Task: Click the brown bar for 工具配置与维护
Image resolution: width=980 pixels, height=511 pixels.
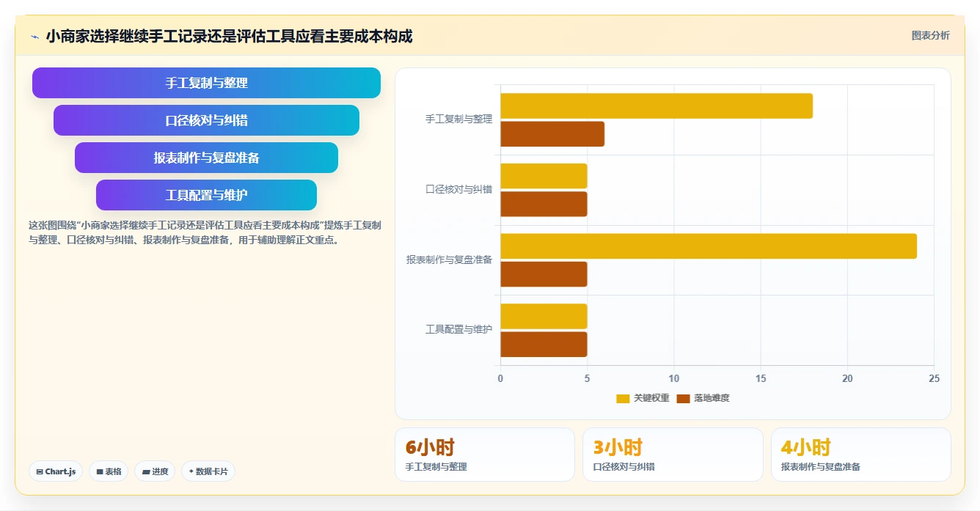Action: point(544,344)
